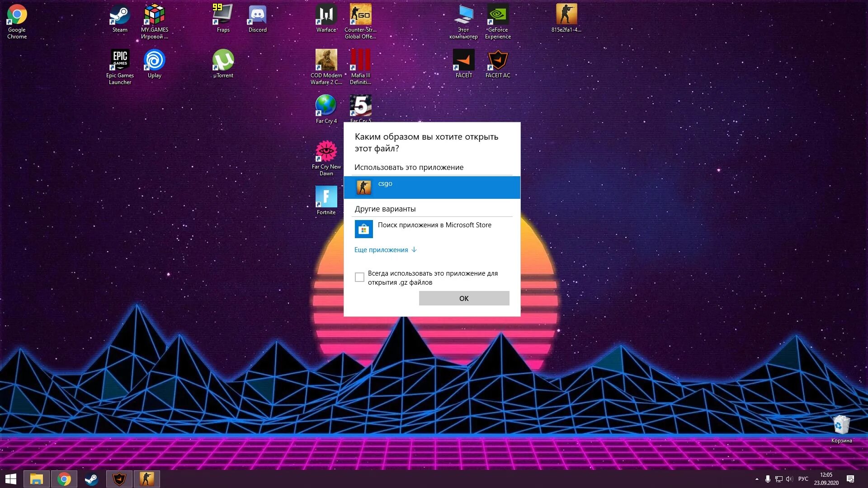868x488 pixels.
Task: Open Windows Start menu
Action: pos(11,479)
